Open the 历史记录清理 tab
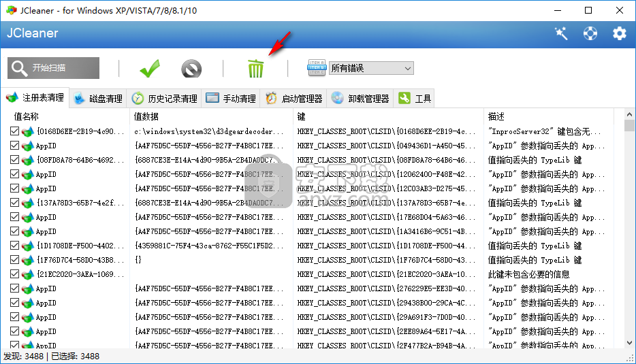This screenshot has width=636, height=364. (x=164, y=99)
